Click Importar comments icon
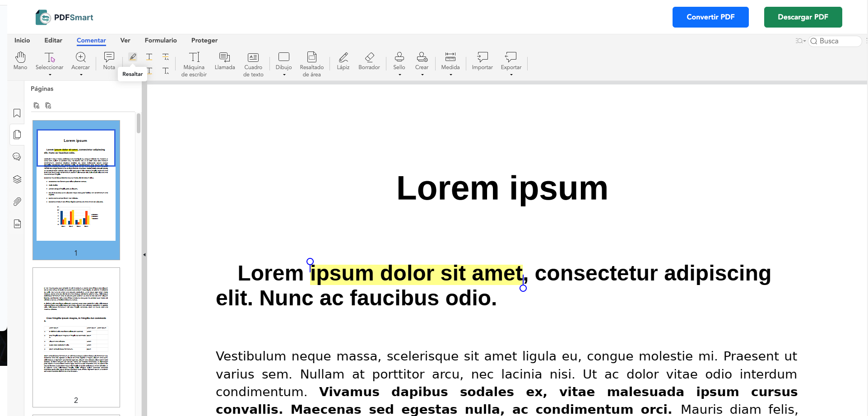The image size is (868, 416). tap(483, 61)
